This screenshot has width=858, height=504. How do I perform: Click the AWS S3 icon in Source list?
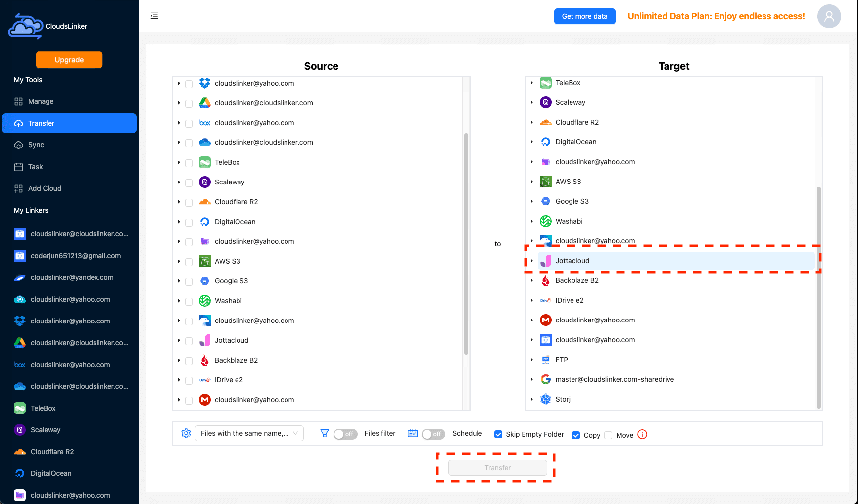[x=205, y=261]
